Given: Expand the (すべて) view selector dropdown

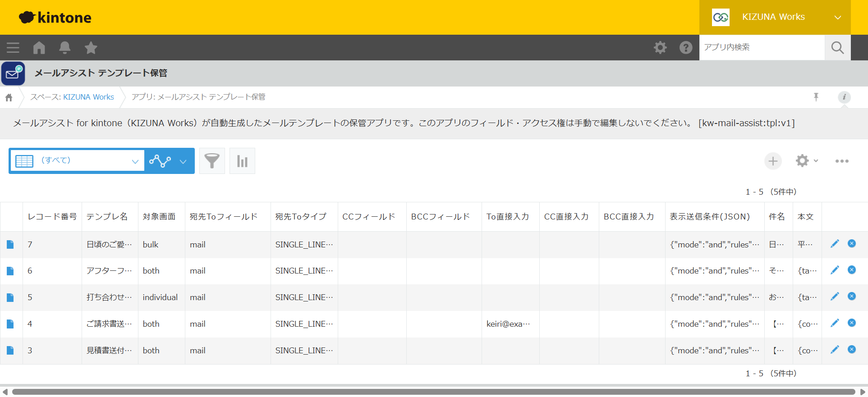Looking at the screenshot, I should pyautogui.click(x=78, y=161).
